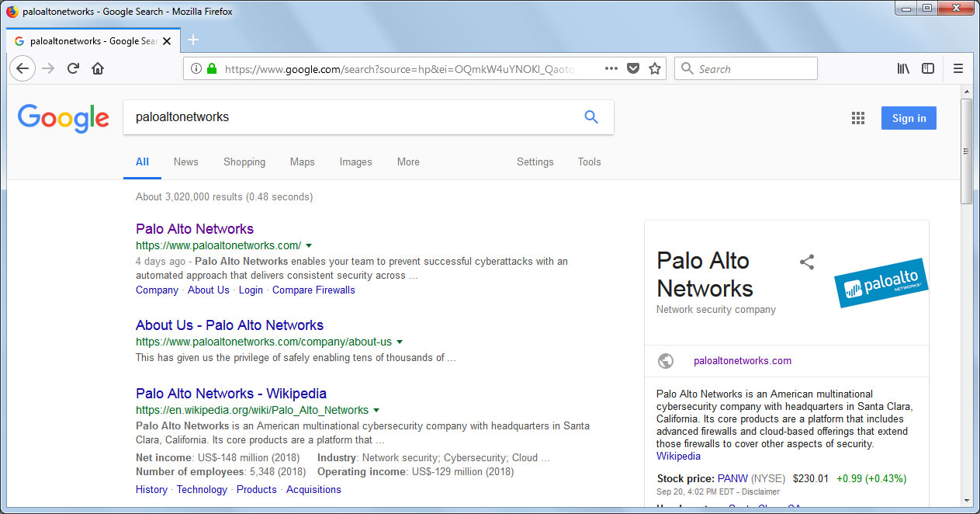
Task: Open the page actions three-dot menu
Action: tap(611, 68)
